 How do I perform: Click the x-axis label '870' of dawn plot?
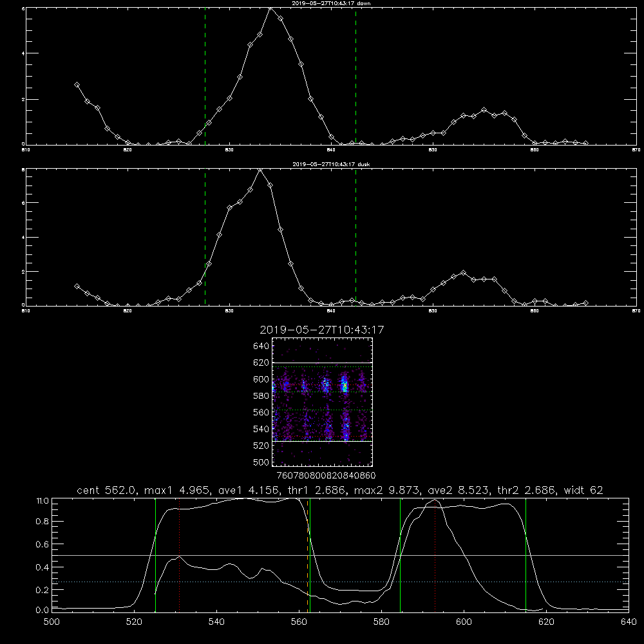(x=636, y=150)
